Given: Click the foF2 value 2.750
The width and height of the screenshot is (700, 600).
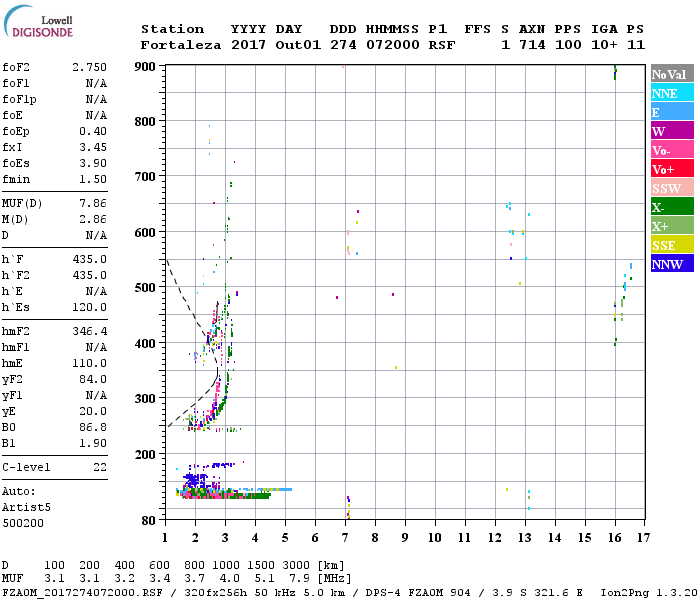Looking at the screenshot, I should (x=89, y=67).
